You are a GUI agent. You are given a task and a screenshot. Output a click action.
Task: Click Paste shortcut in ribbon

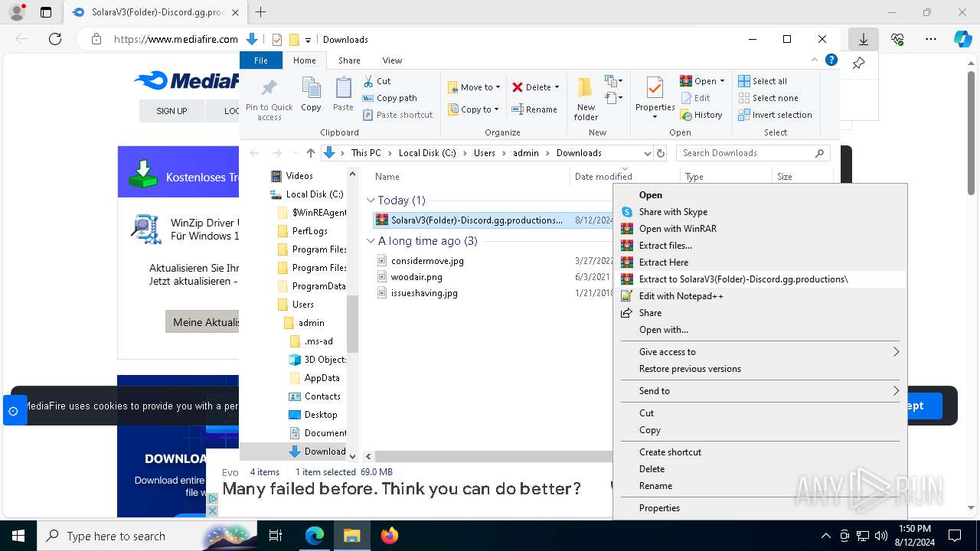point(397,115)
